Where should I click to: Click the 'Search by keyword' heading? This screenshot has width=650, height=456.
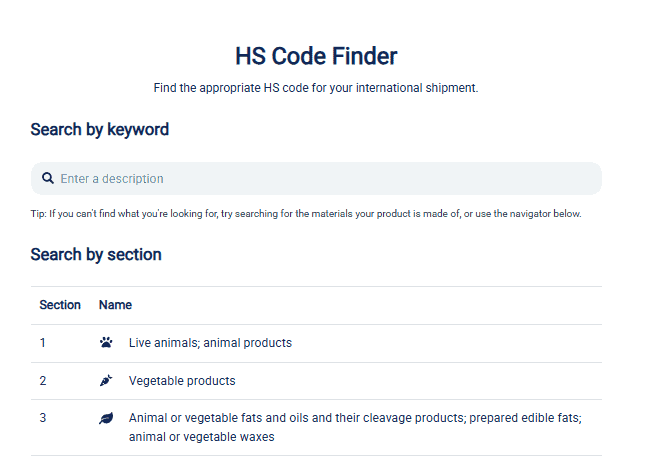coord(99,129)
